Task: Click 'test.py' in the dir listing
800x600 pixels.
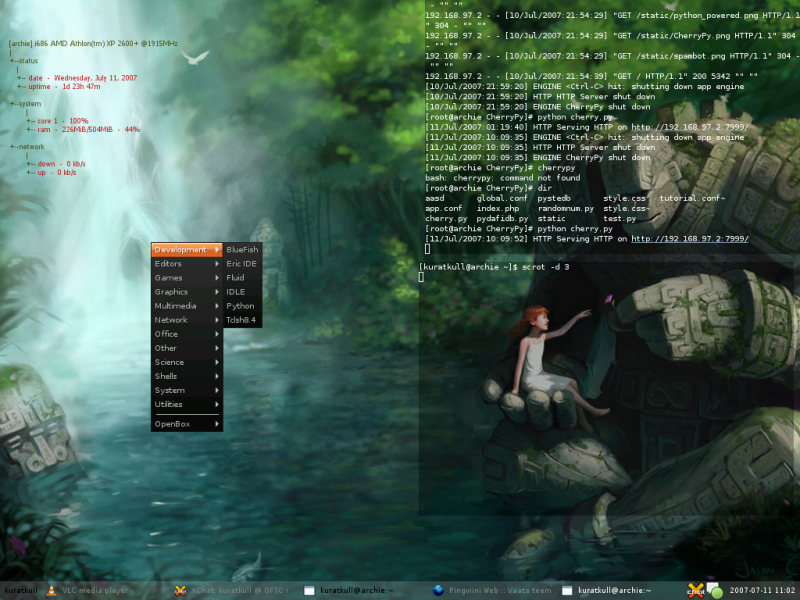Action: click(x=620, y=219)
